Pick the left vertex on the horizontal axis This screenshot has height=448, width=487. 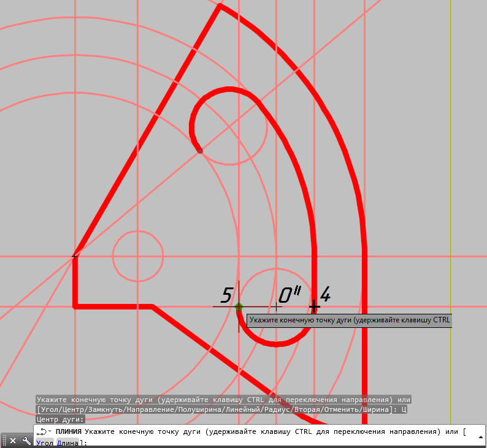click(75, 256)
